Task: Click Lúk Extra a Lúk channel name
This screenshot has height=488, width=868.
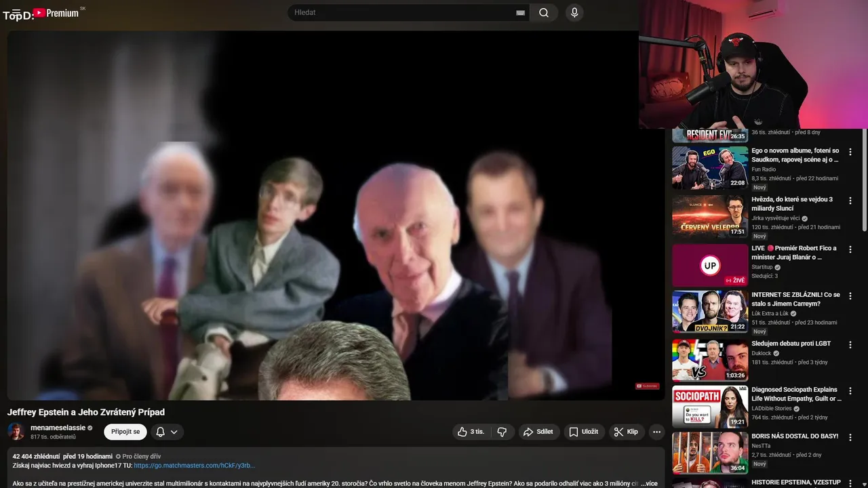Action: pyautogui.click(x=770, y=314)
